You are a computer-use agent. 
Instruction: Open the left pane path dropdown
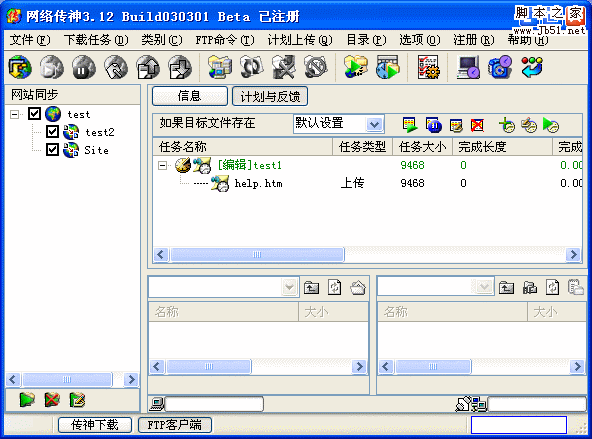[290, 288]
